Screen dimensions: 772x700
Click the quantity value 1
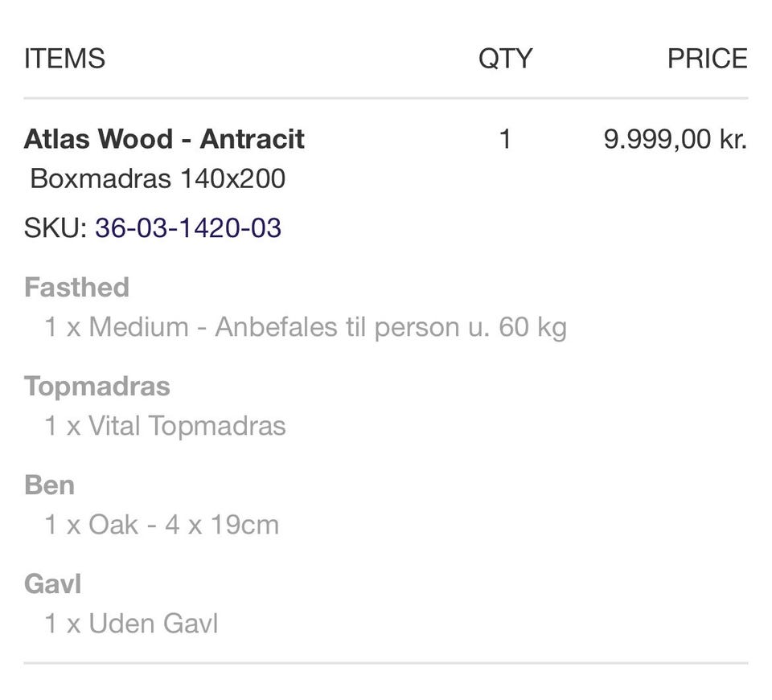coord(505,139)
